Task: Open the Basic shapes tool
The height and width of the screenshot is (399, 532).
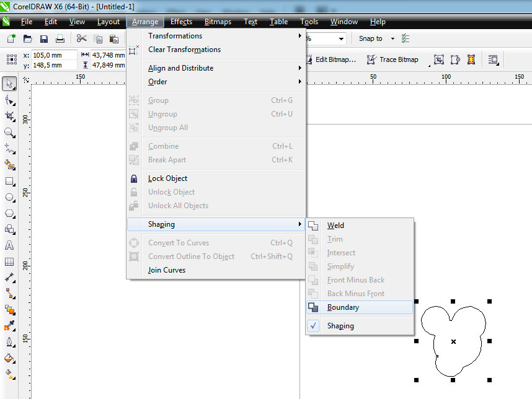Action: click(x=9, y=229)
